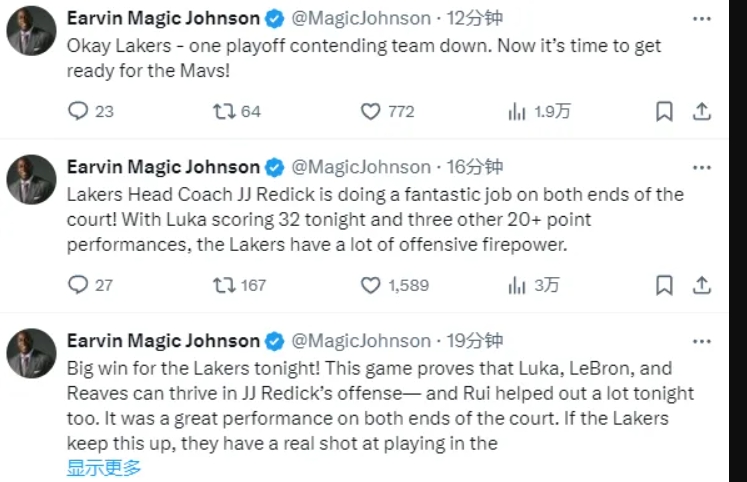Screen dimensions: 747x482
Task: Open Magic Johnson's avatar on the 16分钟 tweet
Action: (x=32, y=180)
